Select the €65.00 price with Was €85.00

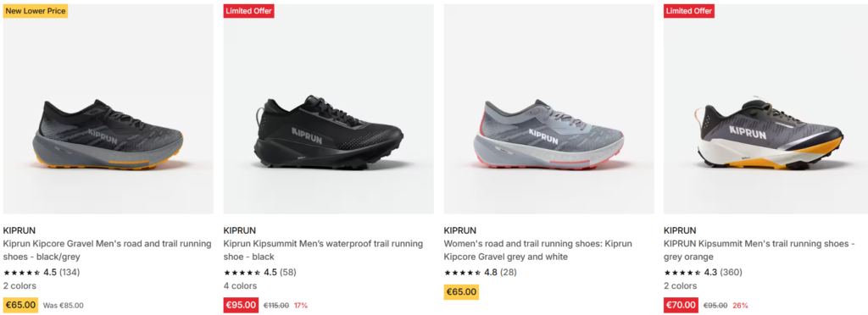(x=20, y=305)
